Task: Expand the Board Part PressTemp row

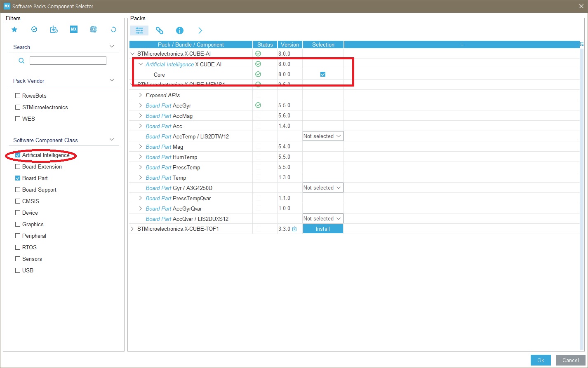Action: 141,167
